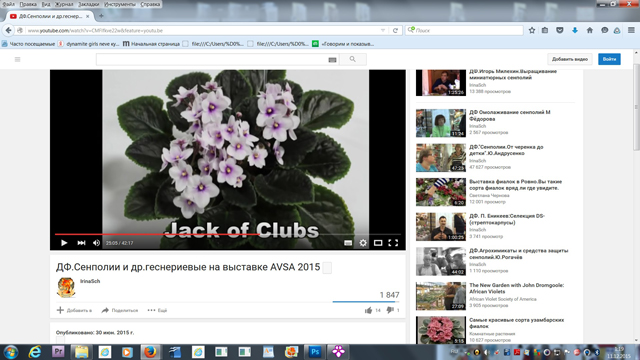Play the paused video
The image size is (640, 360).
pos(64,243)
